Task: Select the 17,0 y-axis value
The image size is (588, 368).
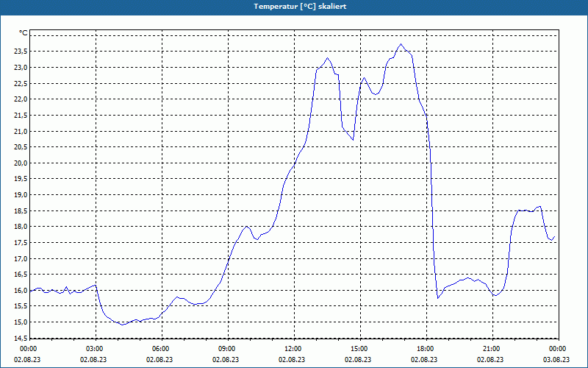Action: [x=21, y=258]
